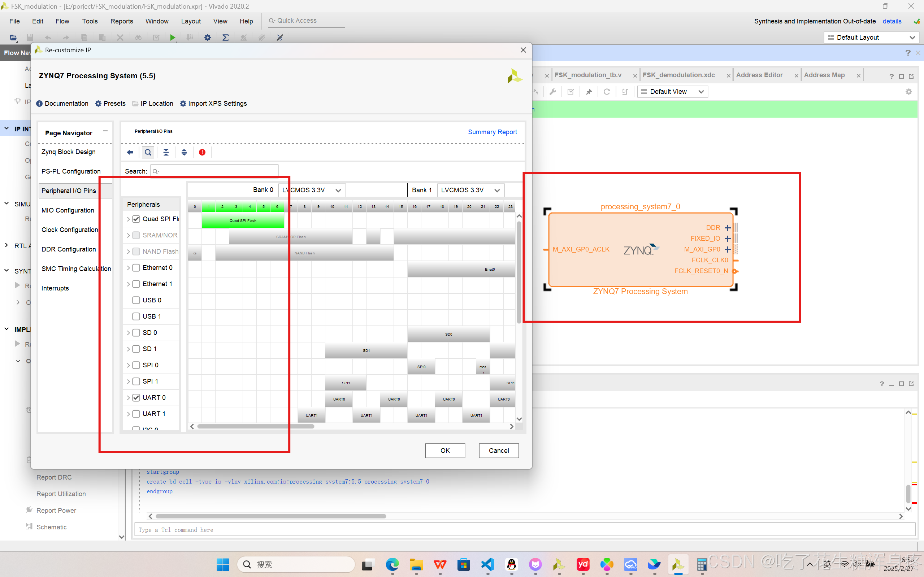Expand the FIXED_IO port plus icon
This screenshot has width=924, height=577.
(728, 239)
